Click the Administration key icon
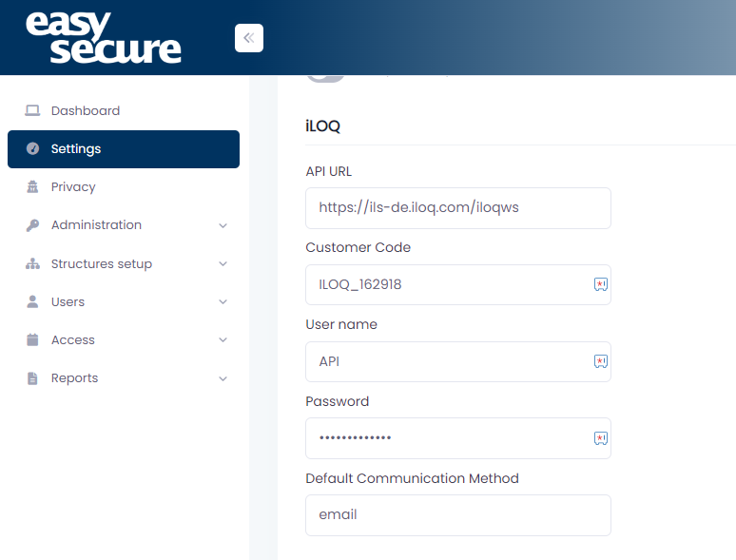Screen dimensions: 736x560 point(32,225)
